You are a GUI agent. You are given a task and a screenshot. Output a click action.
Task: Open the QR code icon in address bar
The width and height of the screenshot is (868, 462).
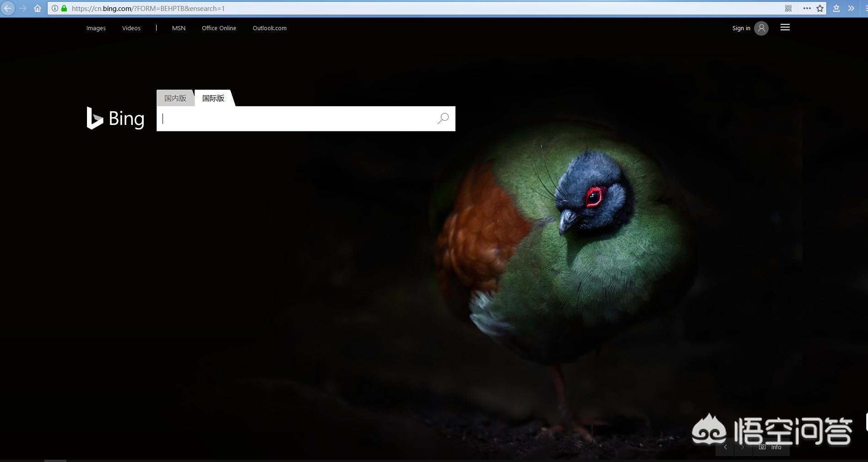pos(788,8)
